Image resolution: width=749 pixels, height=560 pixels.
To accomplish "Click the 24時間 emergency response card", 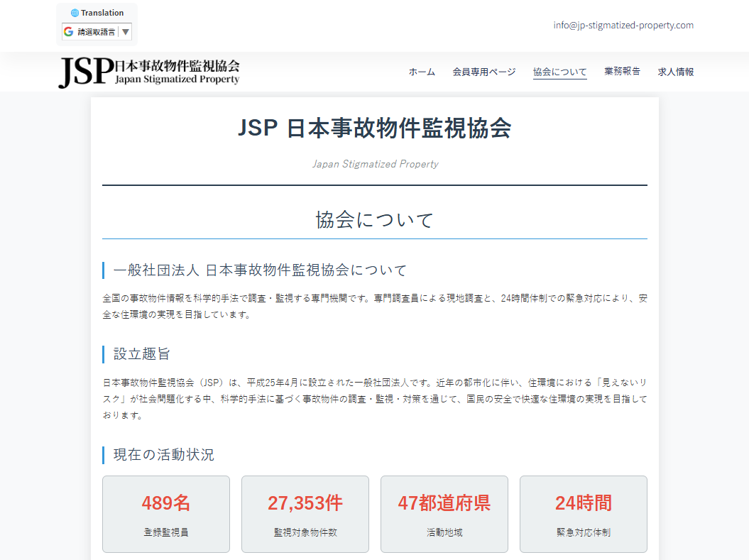I will 583,514.
